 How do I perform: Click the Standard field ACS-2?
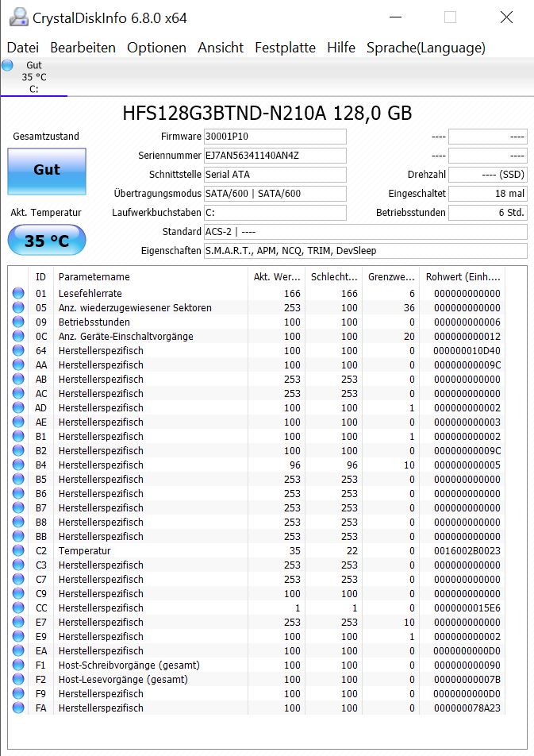click(366, 231)
